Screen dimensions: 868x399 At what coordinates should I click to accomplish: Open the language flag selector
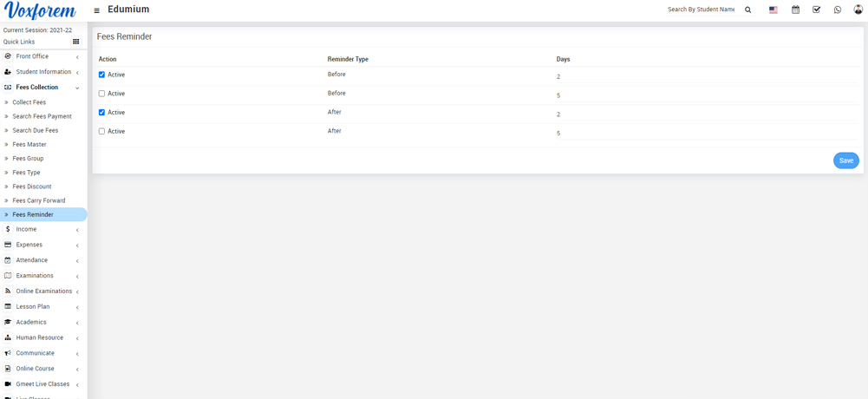click(x=773, y=10)
